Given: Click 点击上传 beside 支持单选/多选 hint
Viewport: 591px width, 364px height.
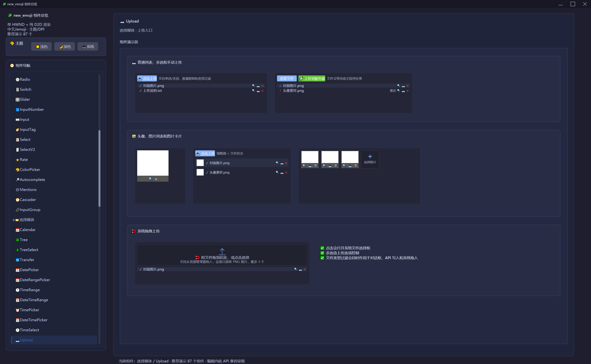Looking at the screenshot, I should (x=147, y=78).
